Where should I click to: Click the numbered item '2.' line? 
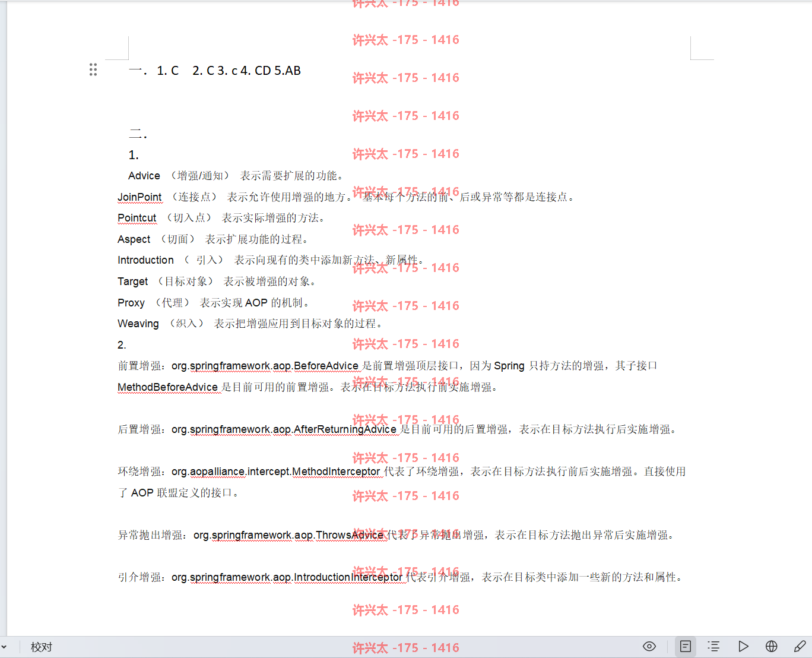(122, 345)
